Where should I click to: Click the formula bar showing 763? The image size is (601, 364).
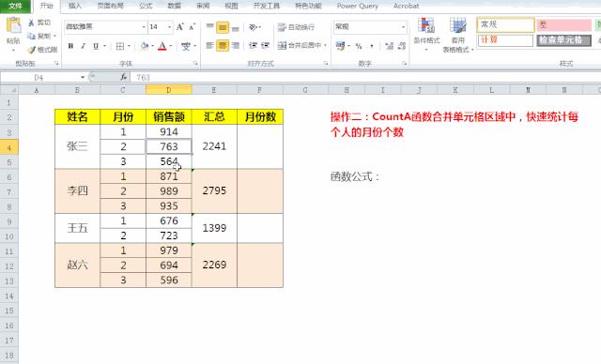click(364, 77)
